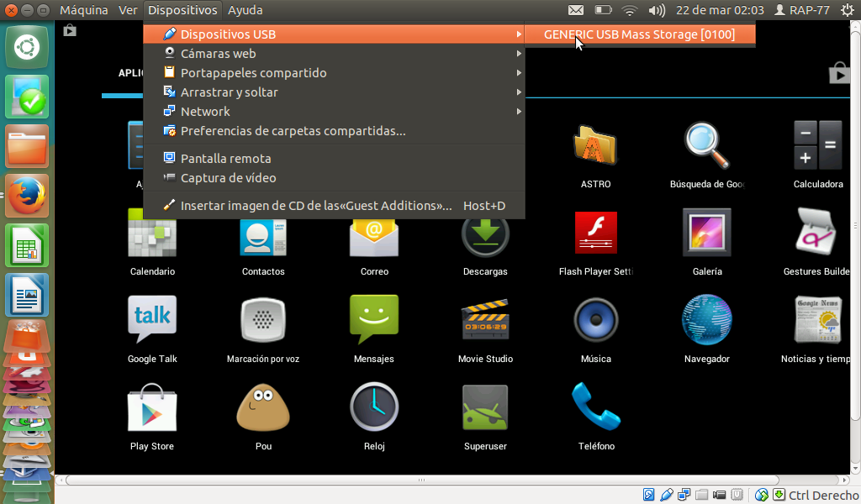The width and height of the screenshot is (861, 504).
Task: Click the shared folders status indicator
Action: coord(701,495)
